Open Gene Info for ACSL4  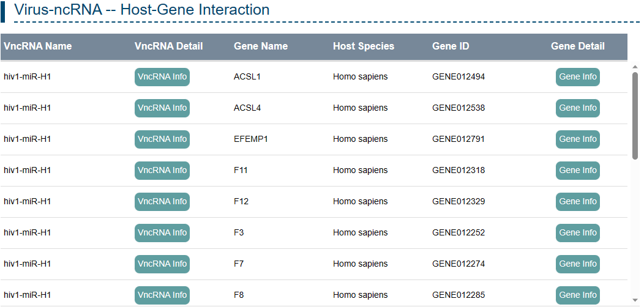(577, 108)
